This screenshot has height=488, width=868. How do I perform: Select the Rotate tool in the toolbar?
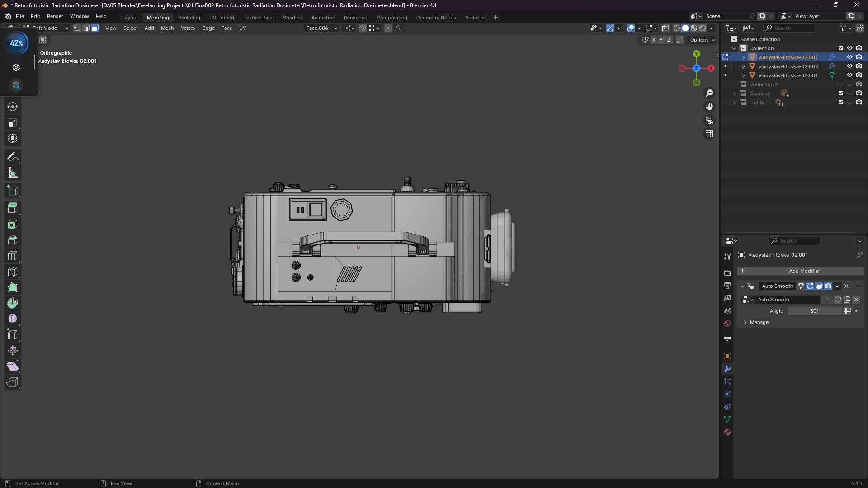[13, 107]
